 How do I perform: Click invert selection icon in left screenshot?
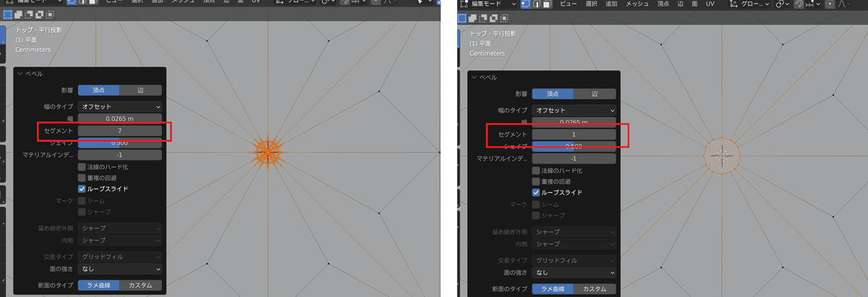(39, 14)
